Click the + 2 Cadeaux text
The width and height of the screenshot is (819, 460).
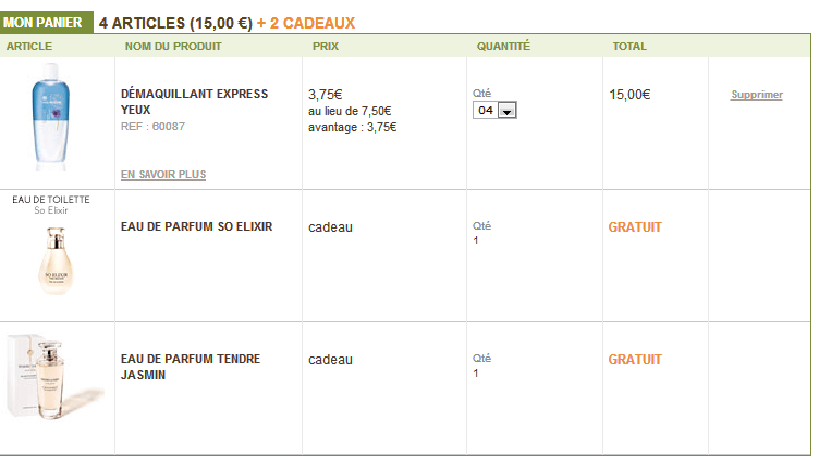pyautogui.click(x=306, y=23)
